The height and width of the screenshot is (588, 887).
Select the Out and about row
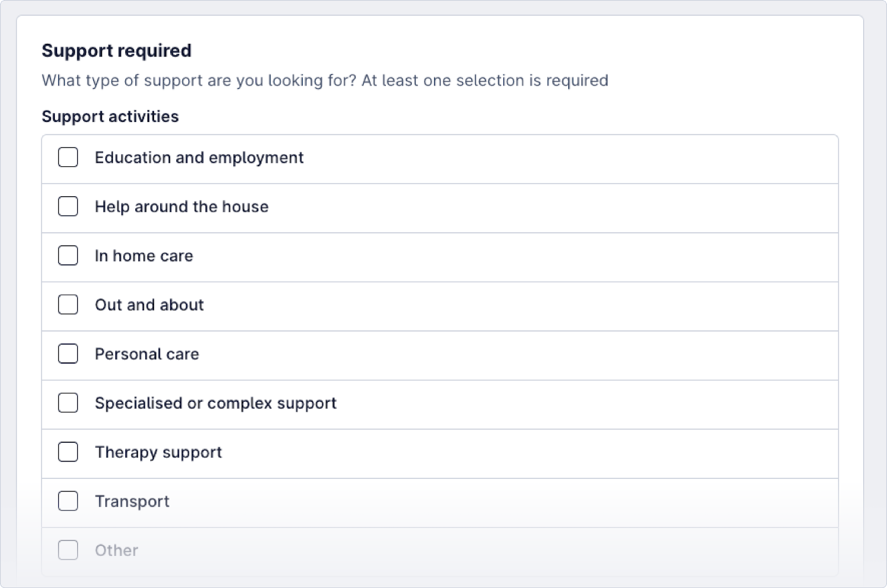388,305
